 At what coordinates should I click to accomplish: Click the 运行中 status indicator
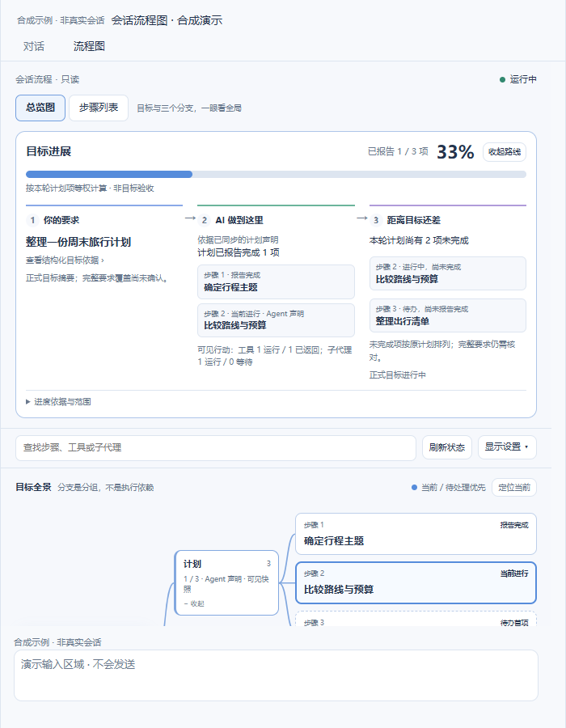point(517,79)
